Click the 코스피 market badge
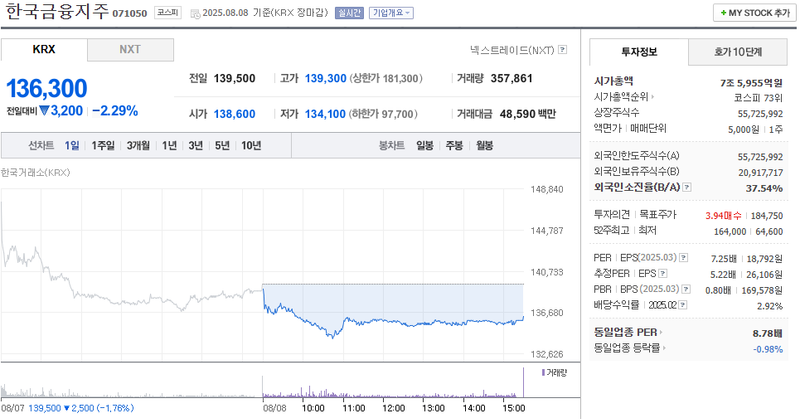Viewport: 800px width, 419px height. (x=168, y=13)
